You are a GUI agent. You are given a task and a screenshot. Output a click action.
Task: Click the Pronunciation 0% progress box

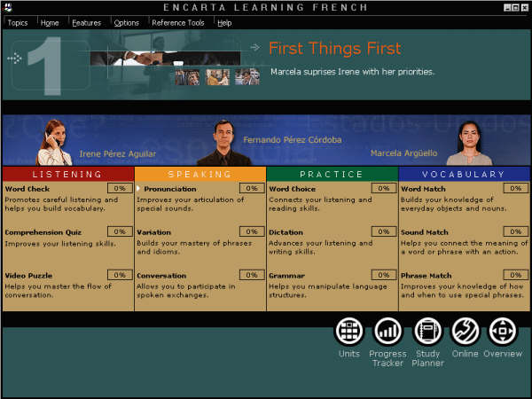(252, 188)
